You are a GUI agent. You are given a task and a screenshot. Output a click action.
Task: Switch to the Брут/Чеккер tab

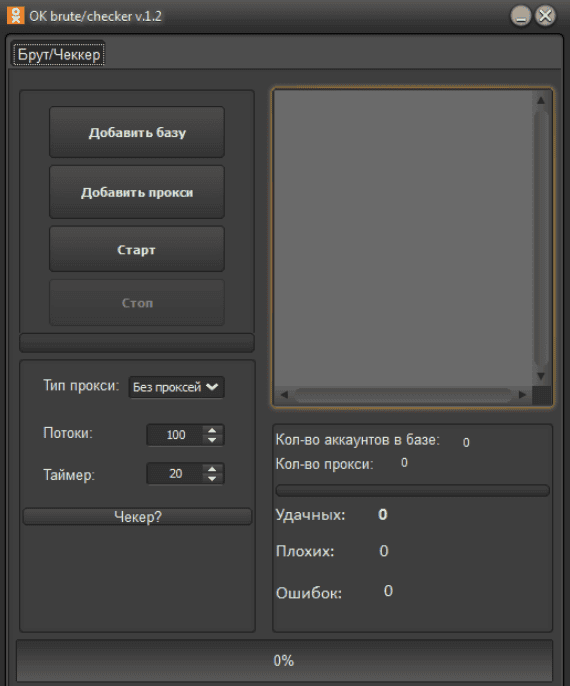(59, 55)
